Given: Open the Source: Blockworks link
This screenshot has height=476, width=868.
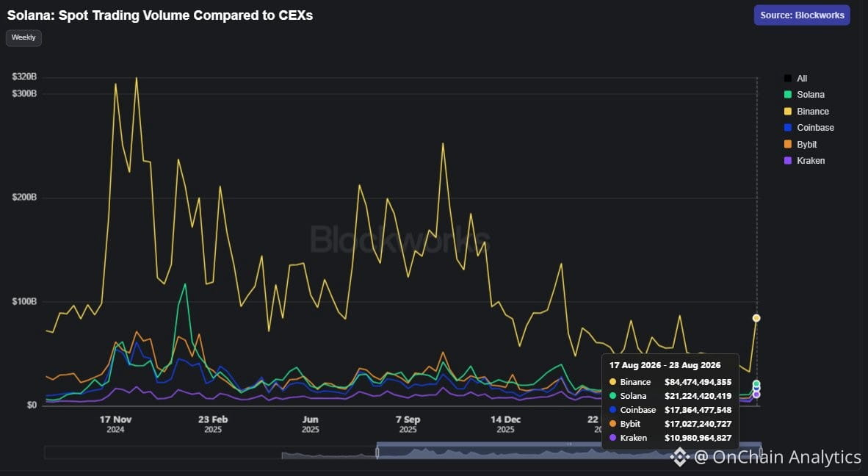Looking at the screenshot, I should [x=802, y=15].
